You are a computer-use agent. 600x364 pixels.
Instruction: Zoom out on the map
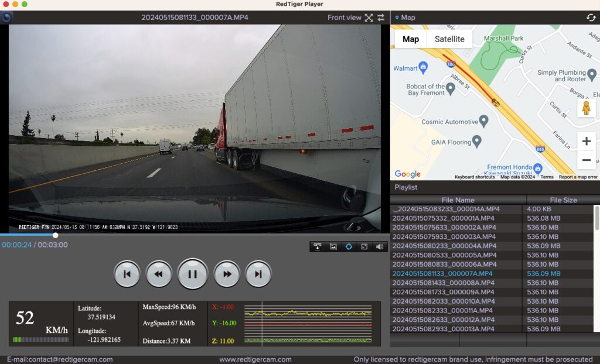586,160
